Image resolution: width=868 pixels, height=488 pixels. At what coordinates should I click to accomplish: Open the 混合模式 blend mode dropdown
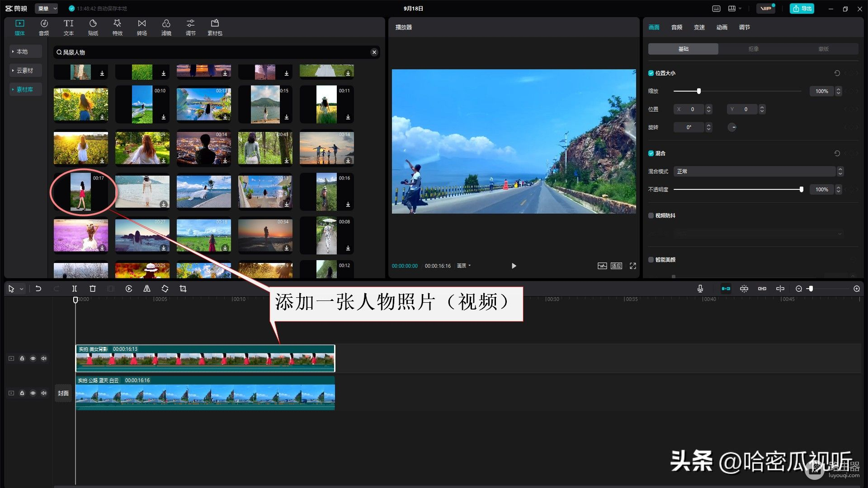(758, 171)
